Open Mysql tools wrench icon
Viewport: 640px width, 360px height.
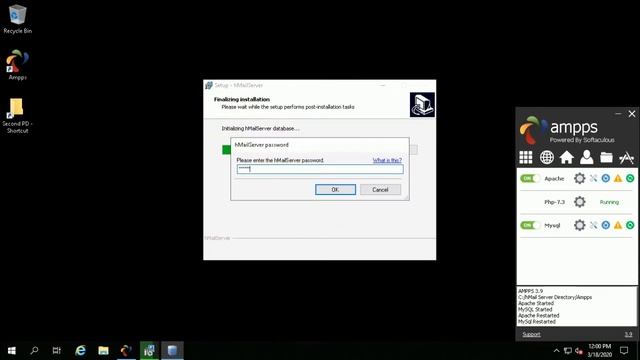pyautogui.click(x=593, y=225)
